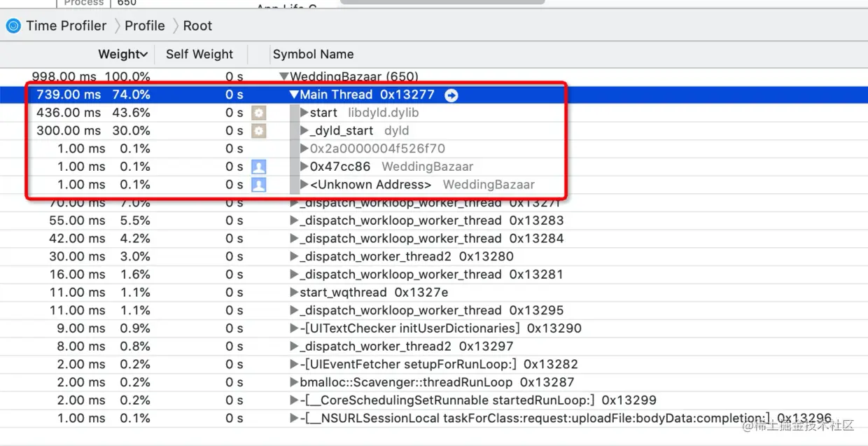
Task: Click the start_wqthread 0x1327e symbol name
Action: [374, 293]
